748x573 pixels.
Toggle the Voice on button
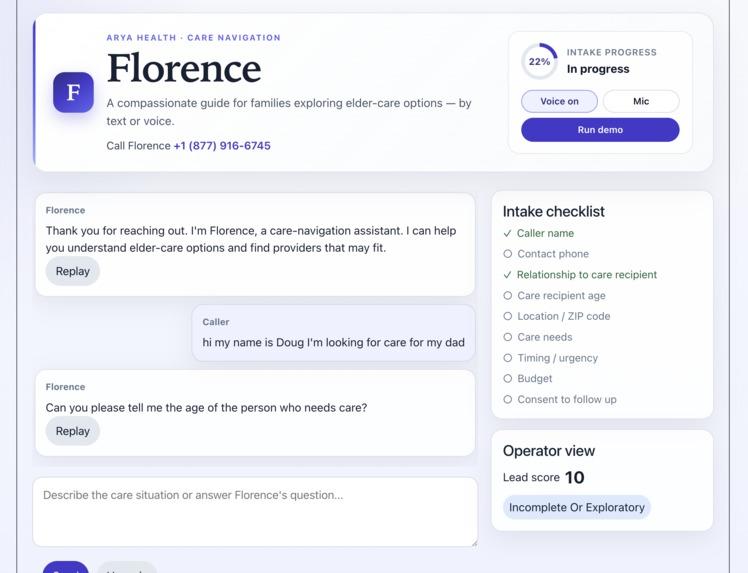click(559, 101)
